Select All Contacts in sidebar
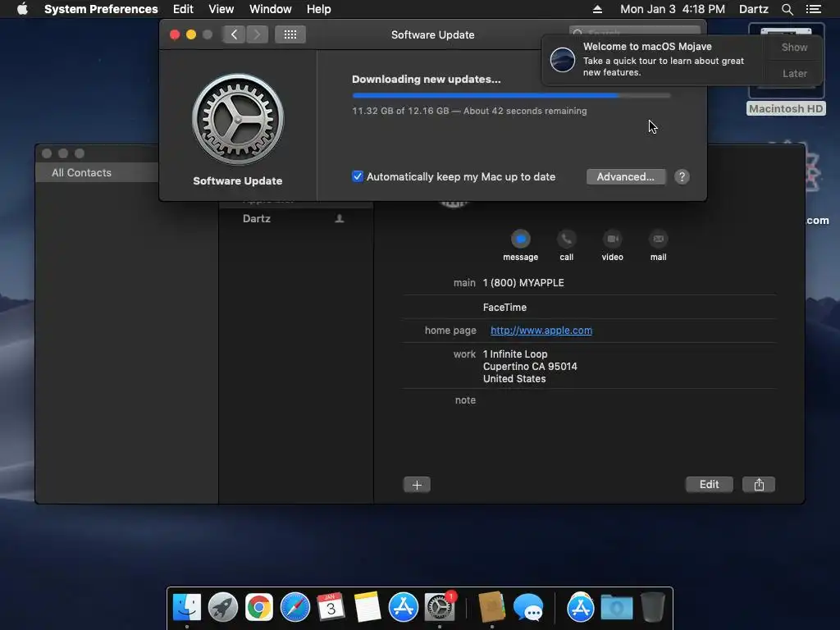The width and height of the screenshot is (840, 630). tap(97, 172)
